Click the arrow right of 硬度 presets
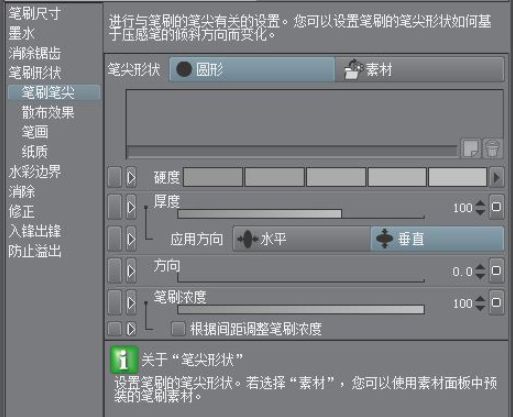 (x=496, y=177)
